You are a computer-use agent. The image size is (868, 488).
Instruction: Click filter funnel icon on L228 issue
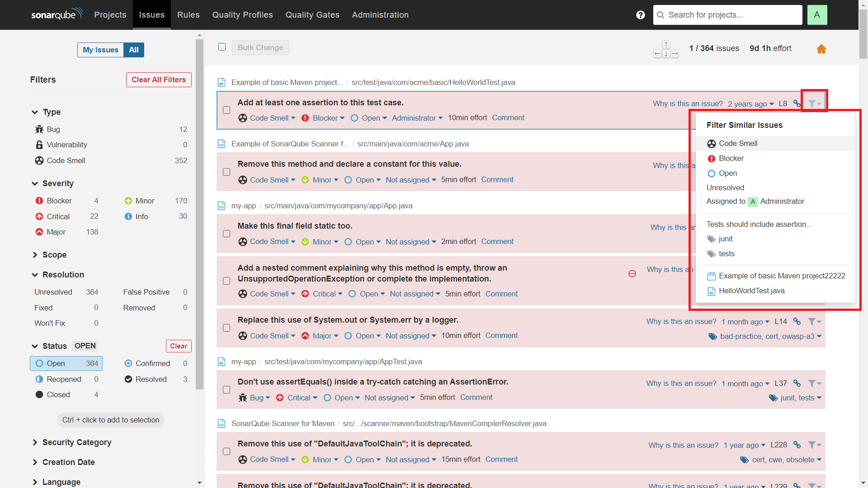point(814,445)
